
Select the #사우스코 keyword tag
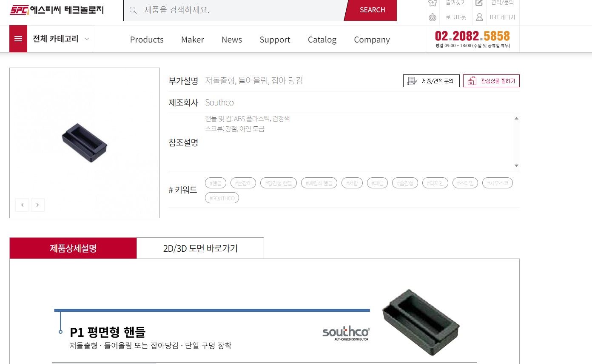pyautogui.click(x=498, y=183)
